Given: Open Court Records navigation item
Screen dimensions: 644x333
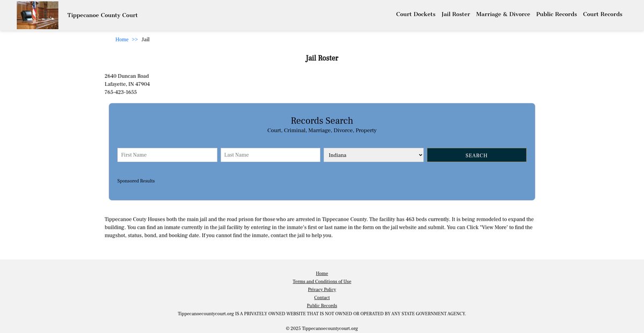Looking at the screenshot, I should pyautogui.click(x=603, y=14).
